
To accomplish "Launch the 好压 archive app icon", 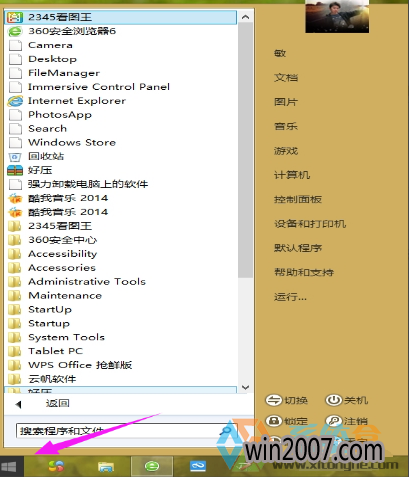I will [x=15, y=170].
